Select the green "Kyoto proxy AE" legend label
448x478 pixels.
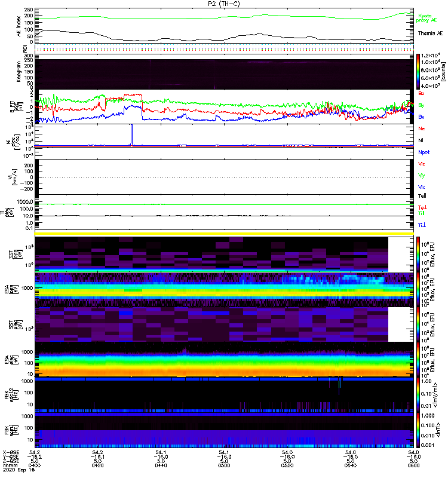tap(426, 18)
